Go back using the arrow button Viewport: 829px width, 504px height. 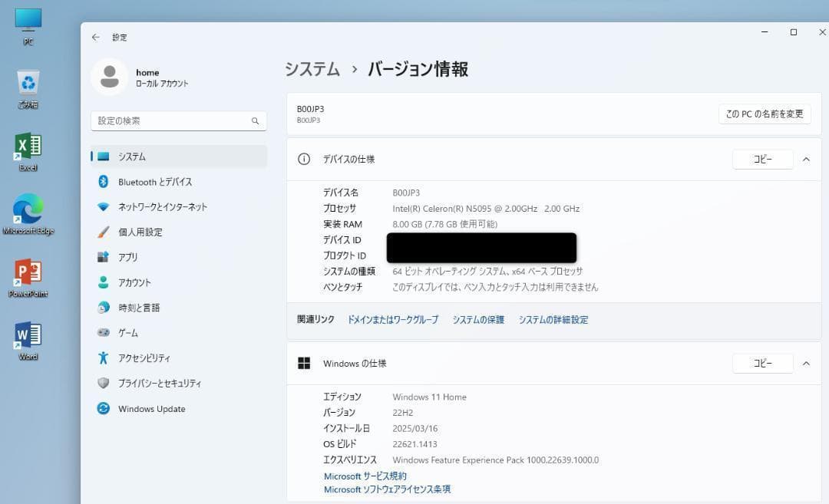[95, 37]
